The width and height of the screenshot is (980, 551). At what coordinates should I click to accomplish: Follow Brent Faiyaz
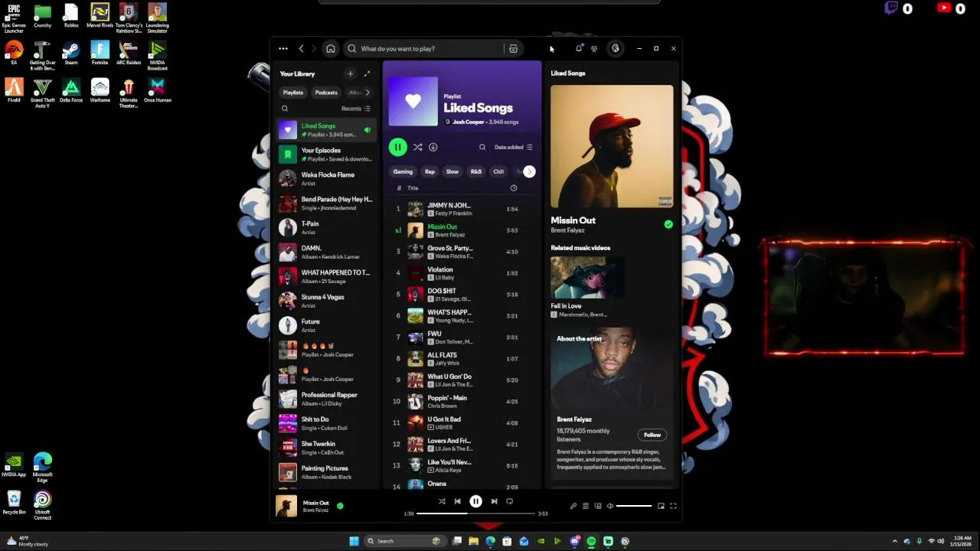[652, 435]
